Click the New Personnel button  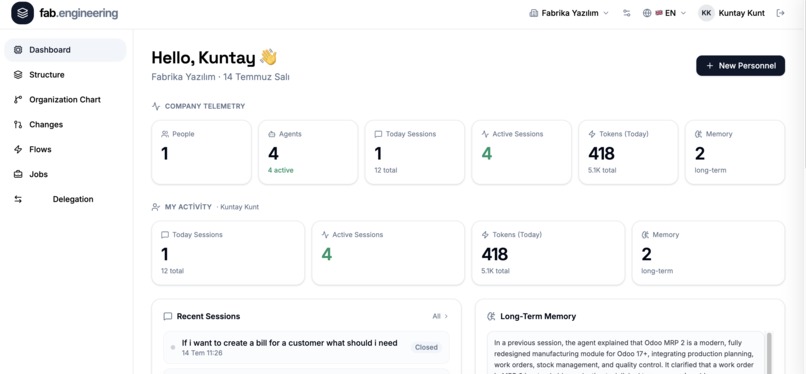[740, 66]
